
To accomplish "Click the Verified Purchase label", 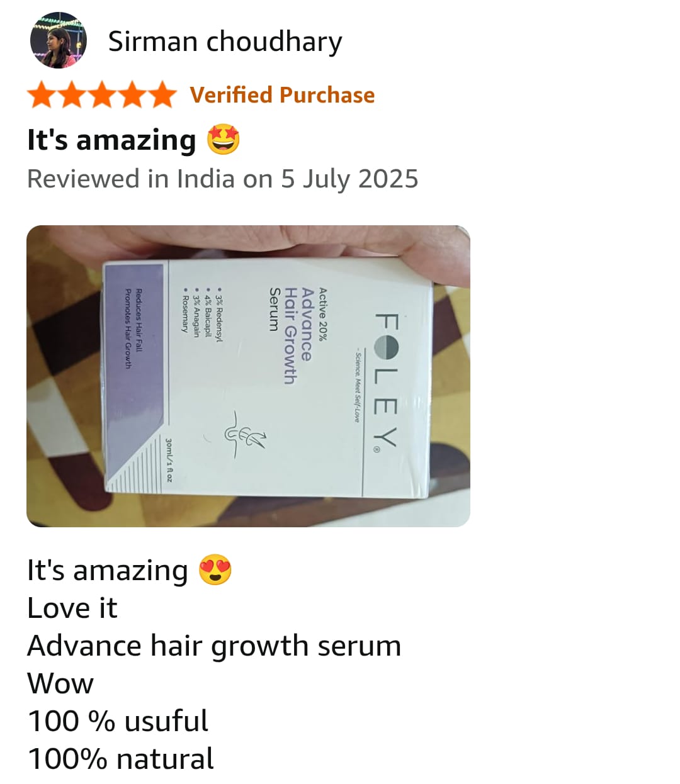I will 282,95.
